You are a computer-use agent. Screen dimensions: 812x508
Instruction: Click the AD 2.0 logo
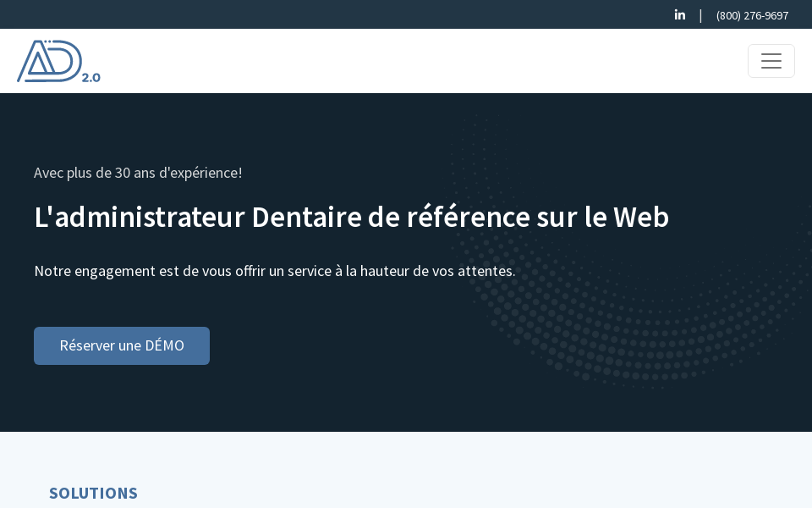coord(50,61)
